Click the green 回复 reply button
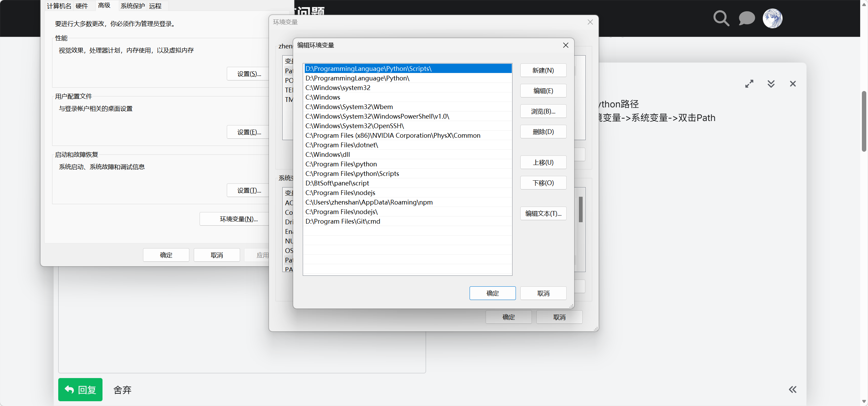868x406 pixels. click(x=80, y=390)
